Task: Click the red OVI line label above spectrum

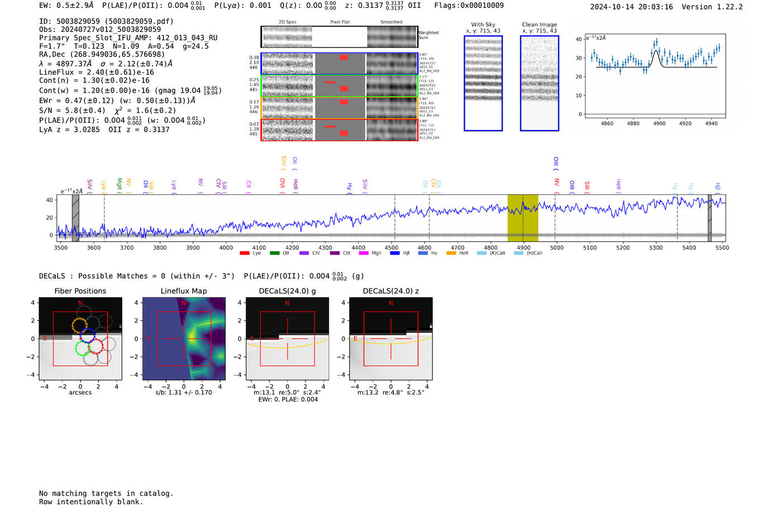Action: tap(283, 186)
